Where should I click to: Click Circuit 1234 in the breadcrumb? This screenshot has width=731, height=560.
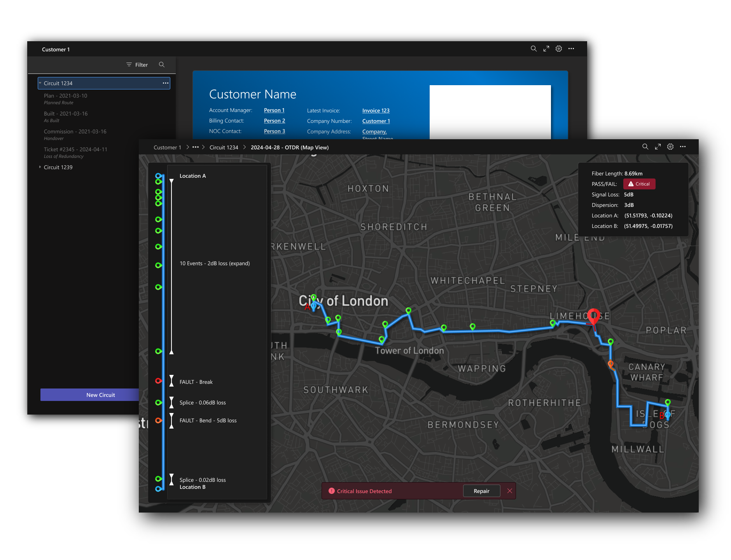point(224,147)
